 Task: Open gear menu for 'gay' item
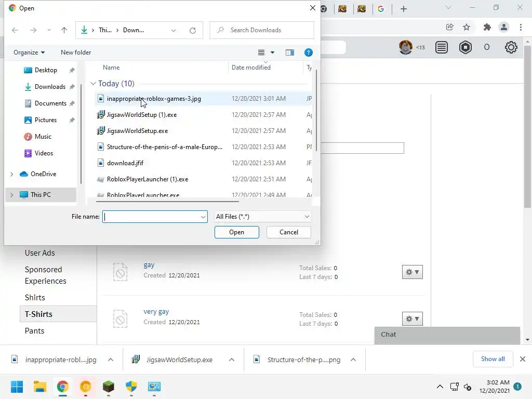tap(412, 272)
